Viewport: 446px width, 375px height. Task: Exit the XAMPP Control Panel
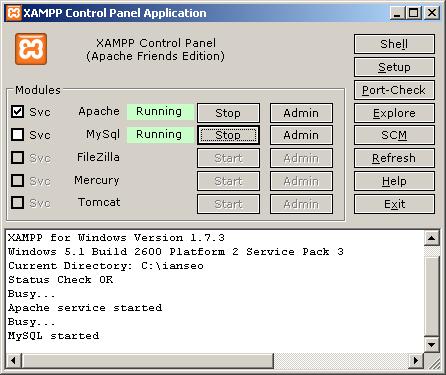coord(394,204)
